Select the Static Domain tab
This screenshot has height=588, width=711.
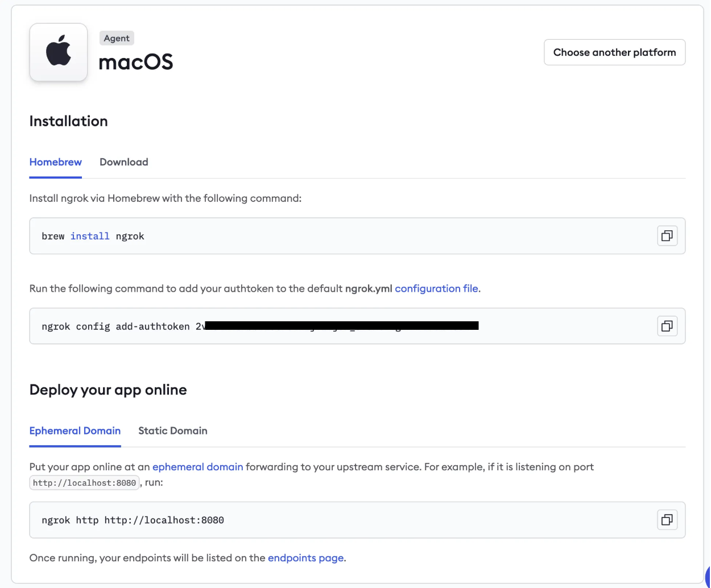coord(173,430)
